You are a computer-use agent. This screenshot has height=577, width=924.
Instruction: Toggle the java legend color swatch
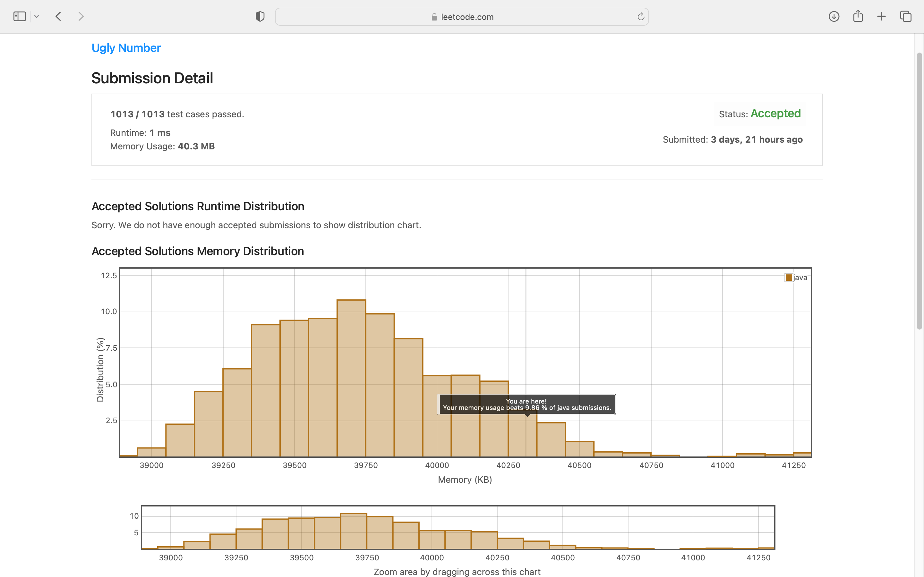click(x=789, y=277)
